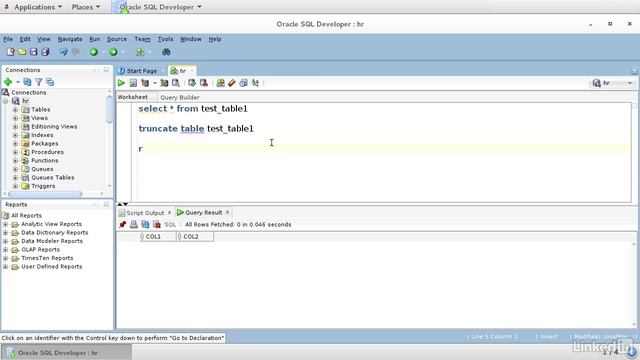
Task: Pin the Query Result with red pin icon
Action: (x=122, y=224)
